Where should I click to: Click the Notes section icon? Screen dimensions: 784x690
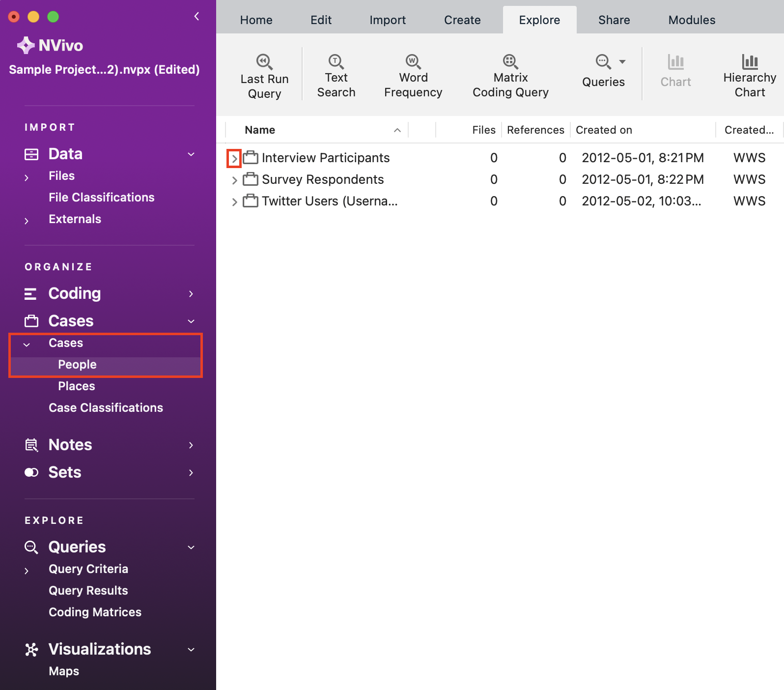31,445
